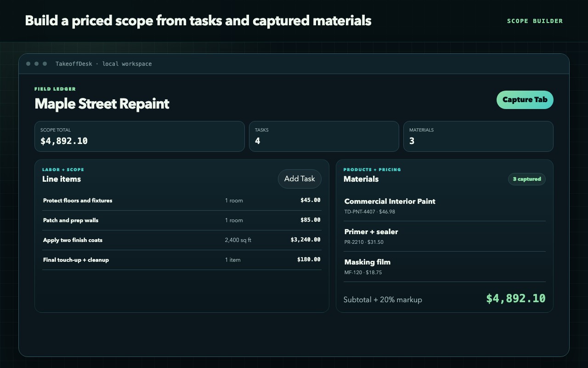Screen dimensions: 588x368
Task: Click the SCOPE BUILDER label
Action: pyautogui.click(x=535, y=21)
